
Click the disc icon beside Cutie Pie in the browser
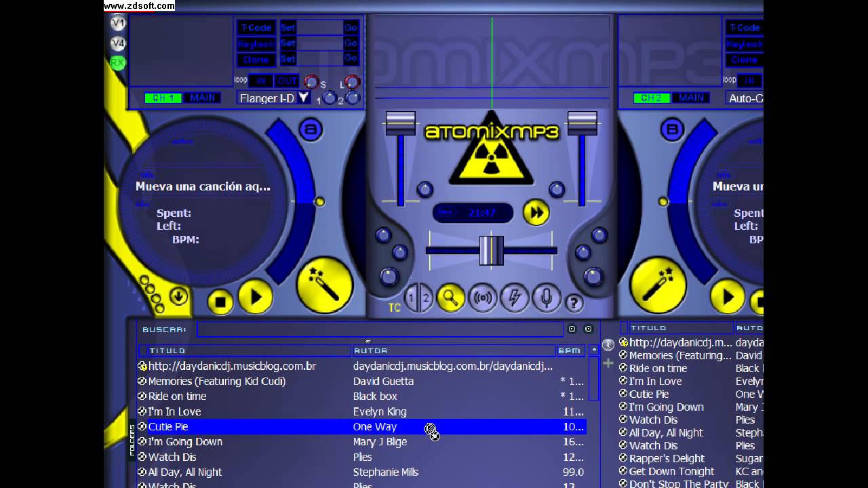pyautogui.click(x=142, y=426)
